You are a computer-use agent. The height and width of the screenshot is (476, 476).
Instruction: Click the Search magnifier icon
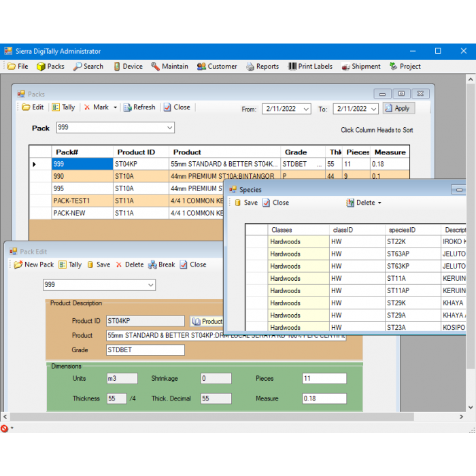(78, 67)
